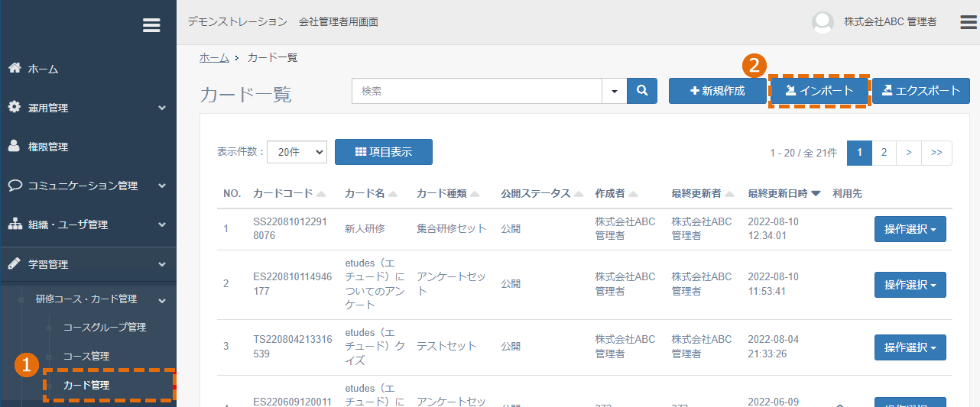Click 株式会社ABC 管理者 user name
The image size is (980, 407).
coord(890,22)
